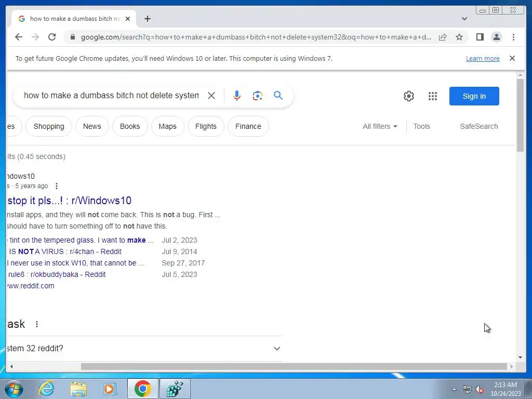Open three-dot menu next to 'ask' heading

[37, 324]
